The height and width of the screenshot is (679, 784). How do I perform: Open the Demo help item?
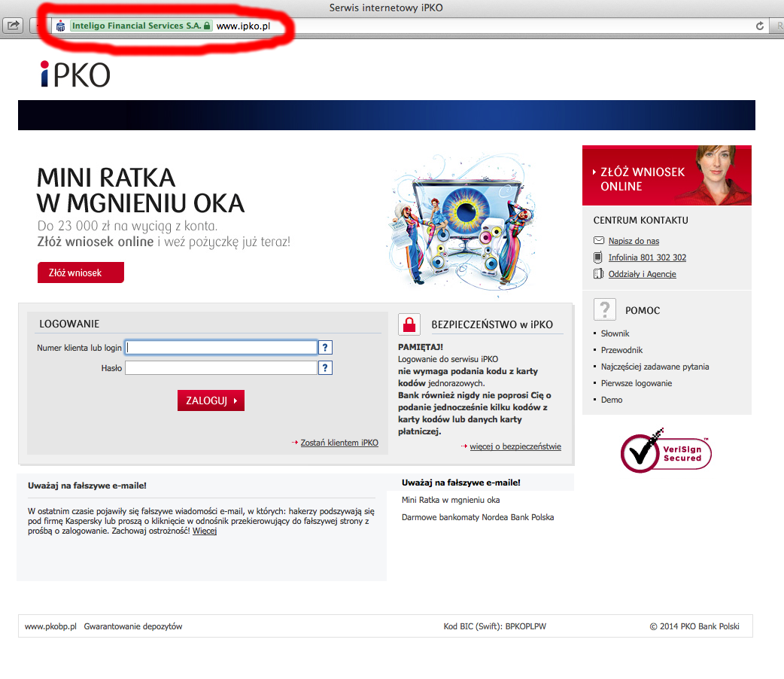(x=612, y=400)
